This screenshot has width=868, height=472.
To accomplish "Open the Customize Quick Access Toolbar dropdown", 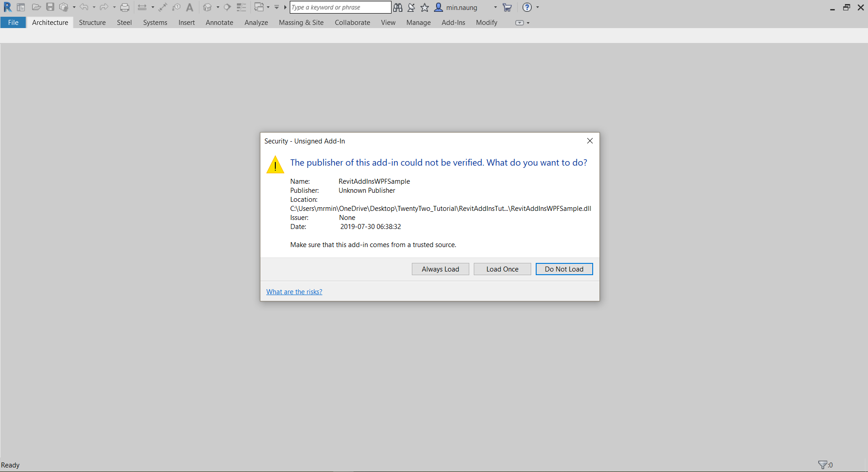I will coord(277,7).
